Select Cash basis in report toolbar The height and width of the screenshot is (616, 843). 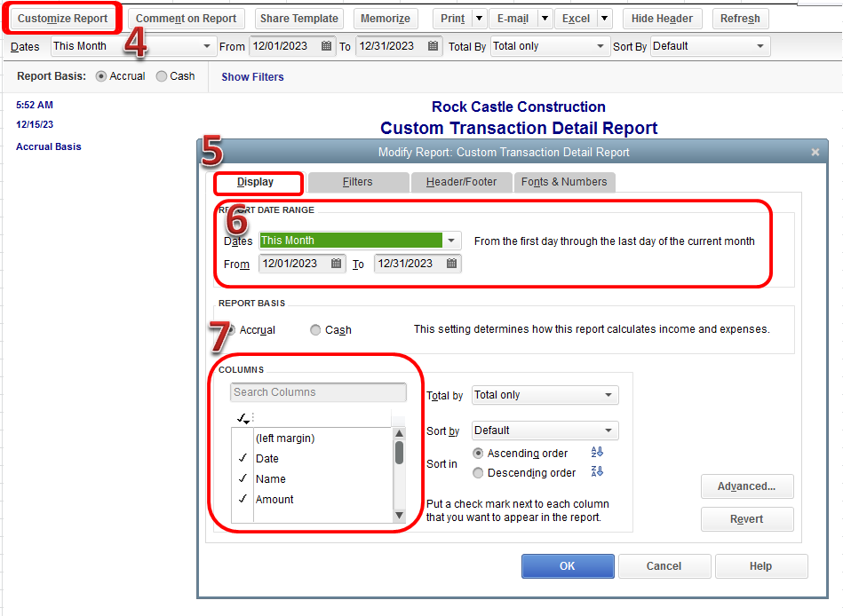[162, 76]
